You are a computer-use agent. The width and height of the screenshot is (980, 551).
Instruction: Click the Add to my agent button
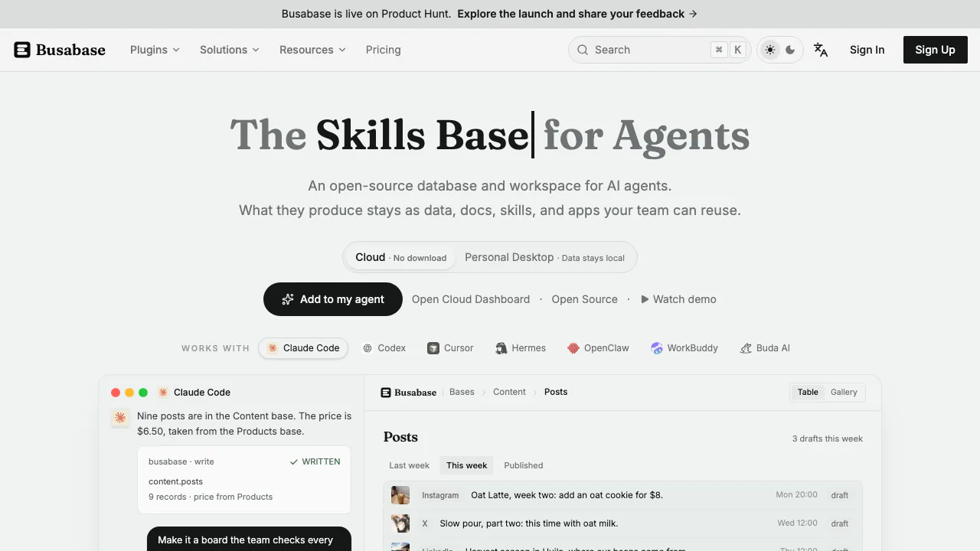tap(333, 299)
